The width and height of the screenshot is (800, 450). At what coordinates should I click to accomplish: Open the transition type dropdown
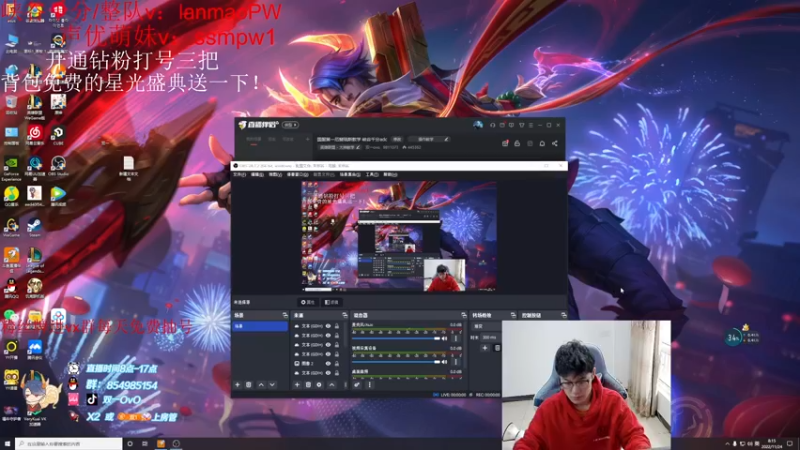pyautogui.click(x=486, y=326)
